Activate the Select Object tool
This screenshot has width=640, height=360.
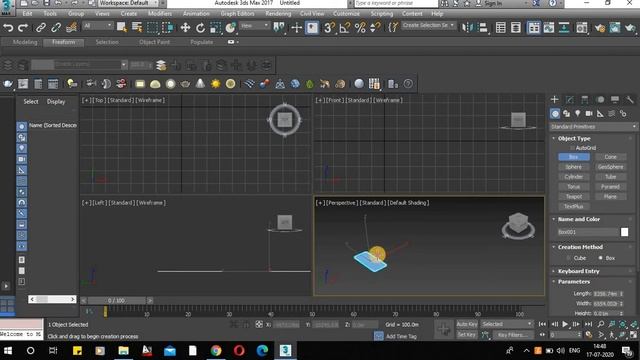point(122,28)
